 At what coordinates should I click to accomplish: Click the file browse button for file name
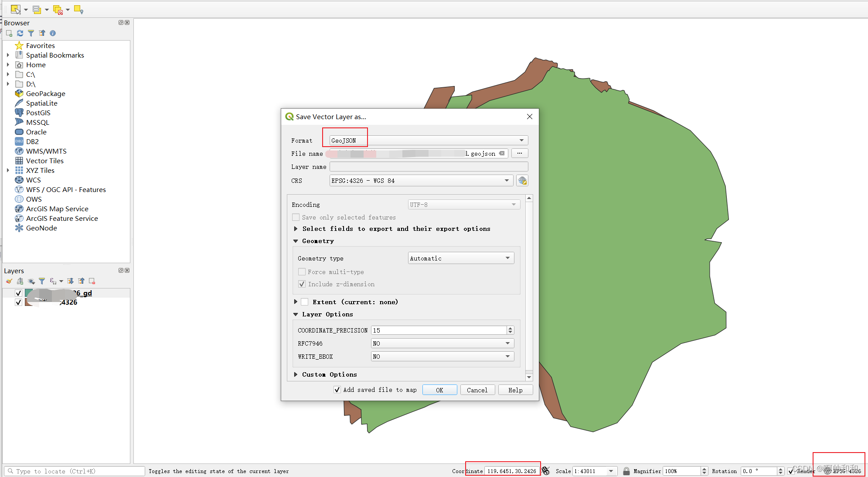(520, 153)
